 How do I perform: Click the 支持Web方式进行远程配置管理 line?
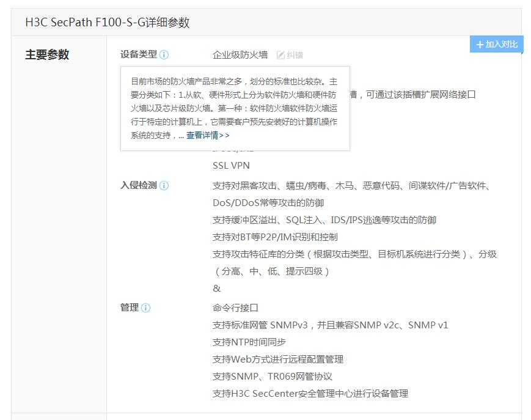coord(278,359)
